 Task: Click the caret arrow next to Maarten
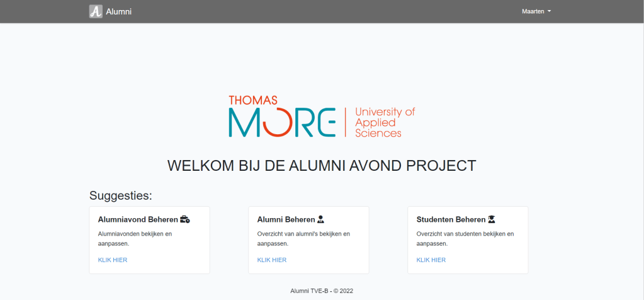click(x=550, y=11)
